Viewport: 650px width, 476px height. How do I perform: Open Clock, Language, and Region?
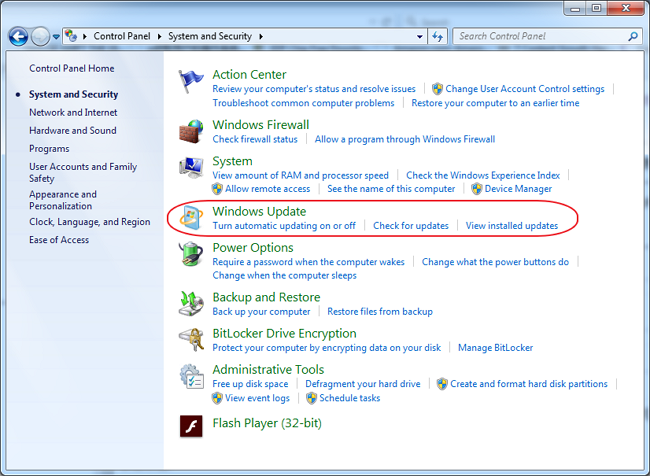(x=90, y=222)
